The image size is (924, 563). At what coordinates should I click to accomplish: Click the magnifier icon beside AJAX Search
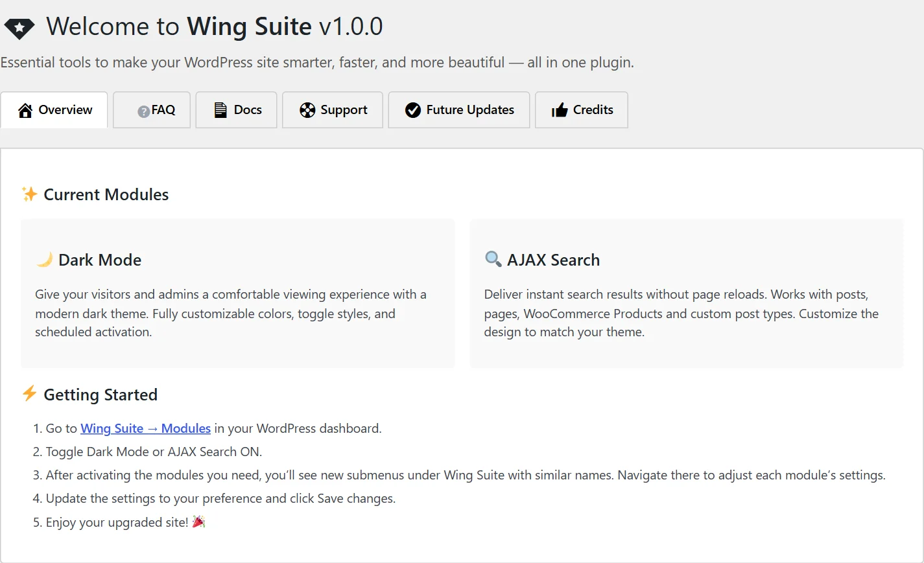pyautogui.click(x=493, y=259)
